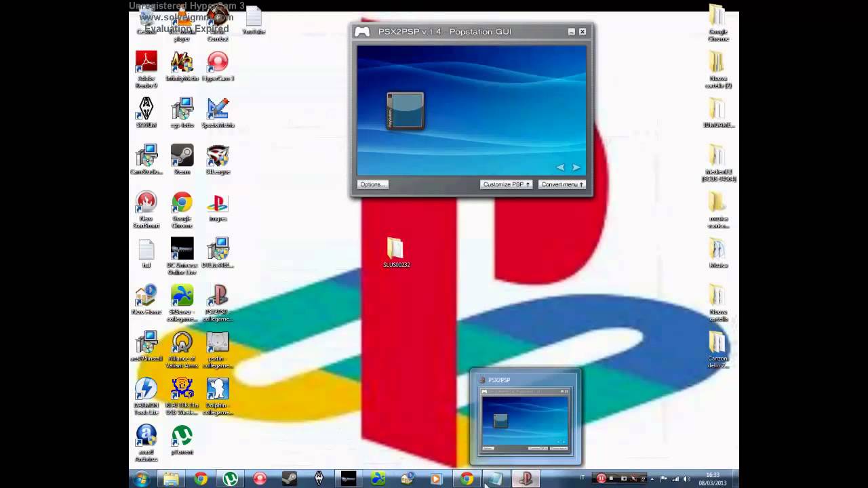Click the Steam taskbar icon
The image size is (868, 488).
click(290, 479)
